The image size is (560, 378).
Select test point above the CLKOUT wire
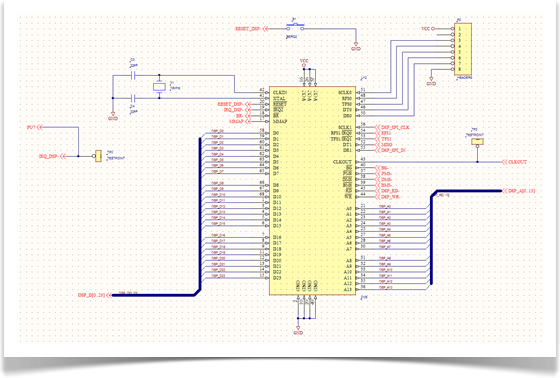(478, 143)
